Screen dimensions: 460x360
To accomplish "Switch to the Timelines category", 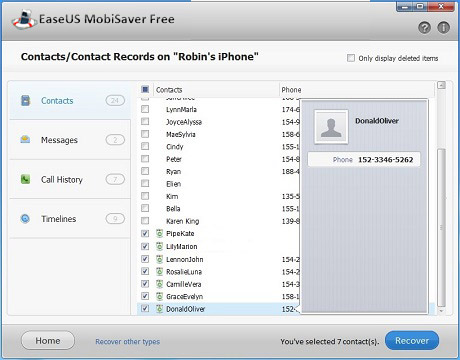I will [x=70, y=219].
